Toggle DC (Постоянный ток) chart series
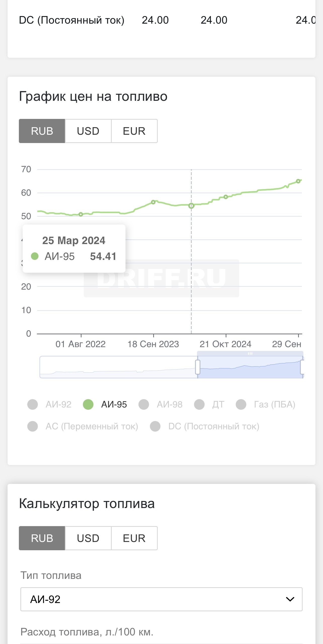Viewport: 323px width, 644px height. (155, 426)
